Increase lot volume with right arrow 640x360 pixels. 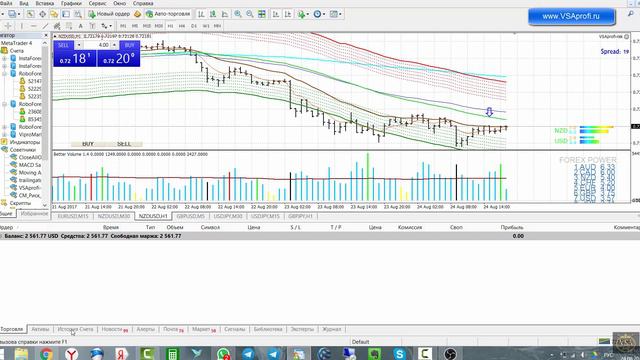coord(115,45)
